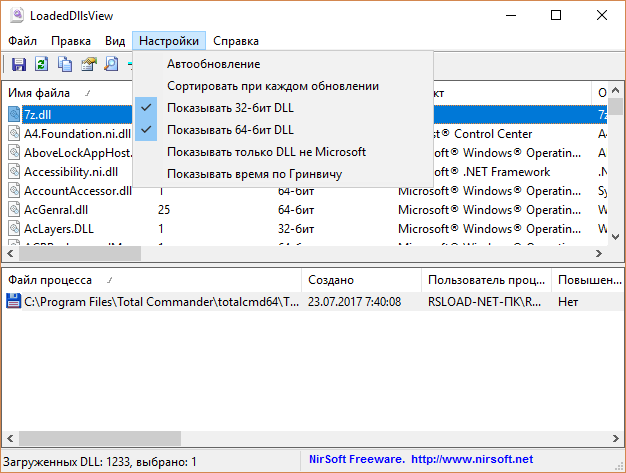Open the nirsoft.net link
Screen dimensions: 626x473
(x=471, y=460)
